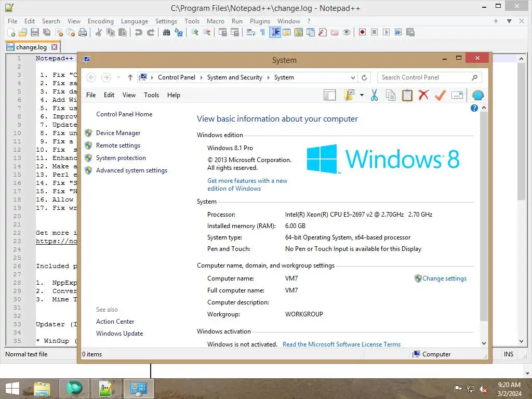Click New file icon in Notepad++ toolbar
Viewport: 532px width, 399px height.
pos(11,32)
